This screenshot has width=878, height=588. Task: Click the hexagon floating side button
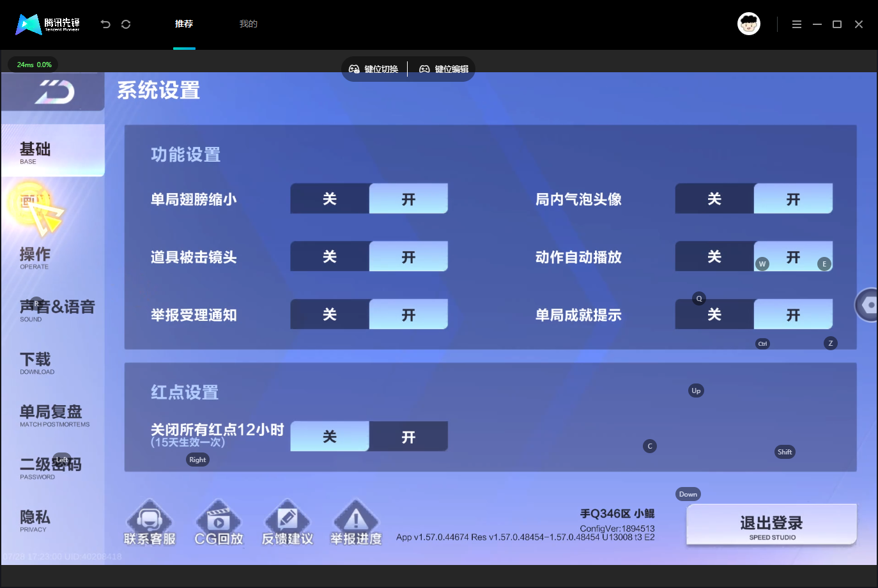click(x=867, y=305)
